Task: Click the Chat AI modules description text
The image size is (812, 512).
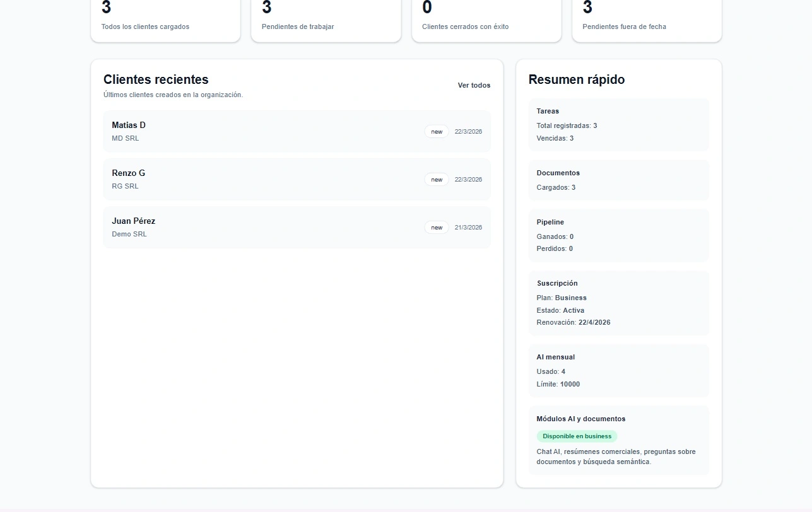Action: pos(616,457)
